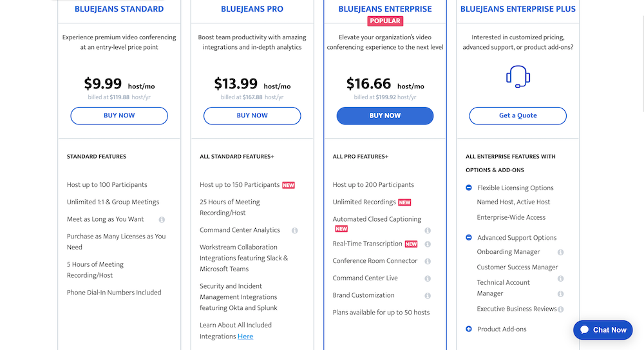Viewport: 644px width, 350px height.
Task: Click Buy Now for BlueJeans Standard
Action: pos(119,116)
